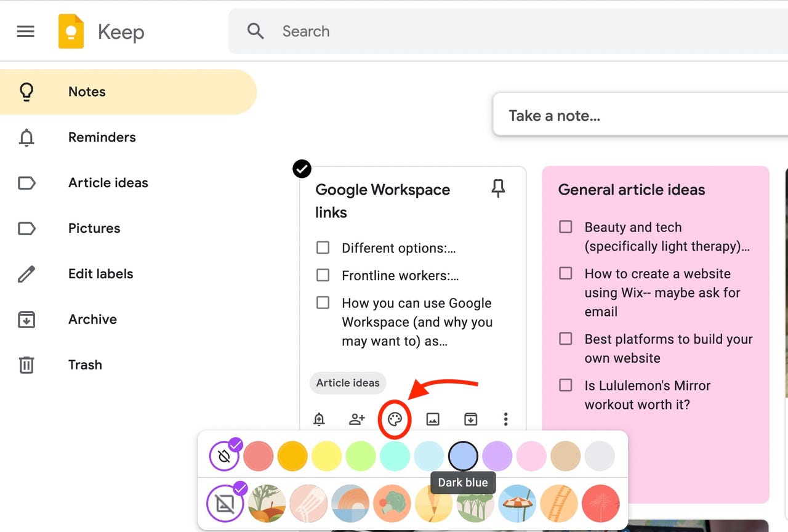Set a reminder on the Google Workspace links note
Viewport: 788px width, 532px height.
[320, 419]
